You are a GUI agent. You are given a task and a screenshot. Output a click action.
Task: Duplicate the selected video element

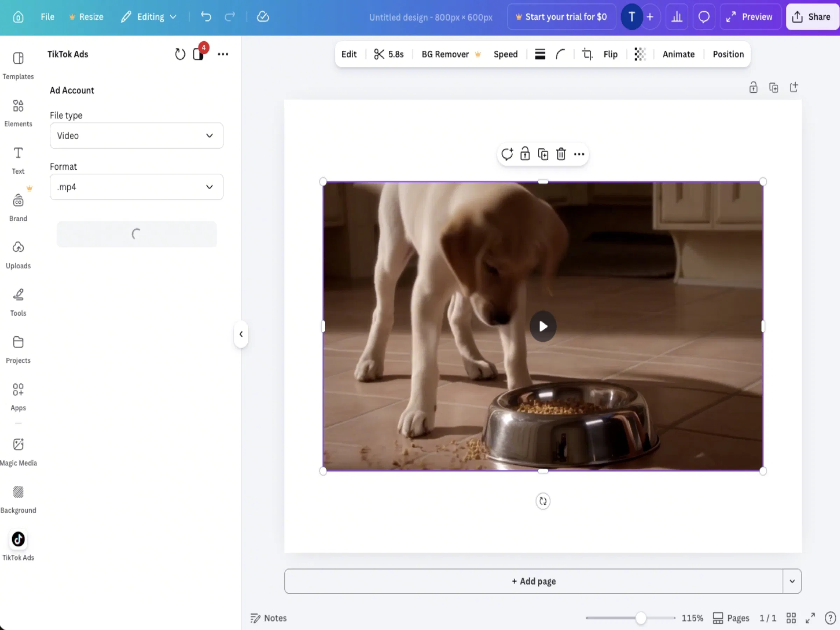[543, 154]
